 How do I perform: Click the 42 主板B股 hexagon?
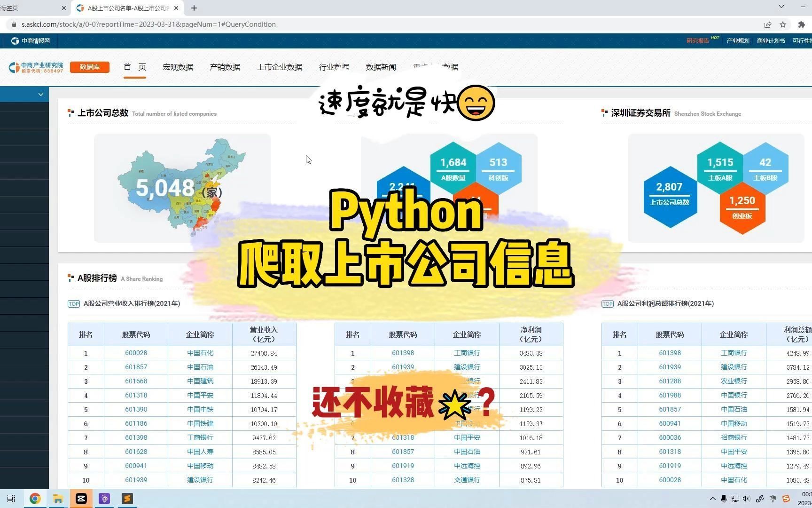[x=765, y=168]
